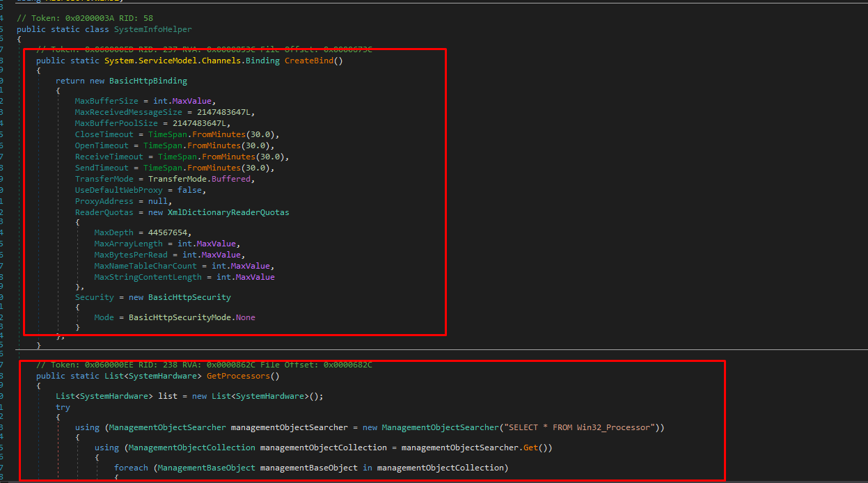Click the false value of UseDefaultWebProxy
The image size is (868, 483).
pyautogui.click(x=189, y=190)
